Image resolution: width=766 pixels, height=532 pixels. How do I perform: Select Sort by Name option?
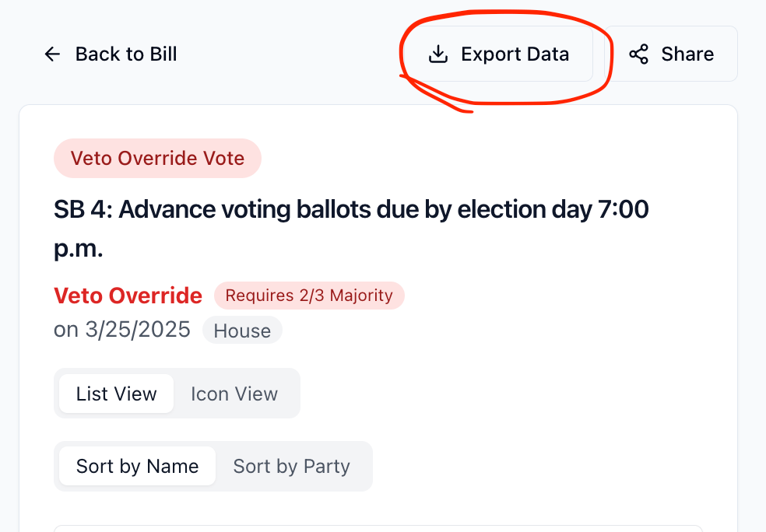(137, 466)
